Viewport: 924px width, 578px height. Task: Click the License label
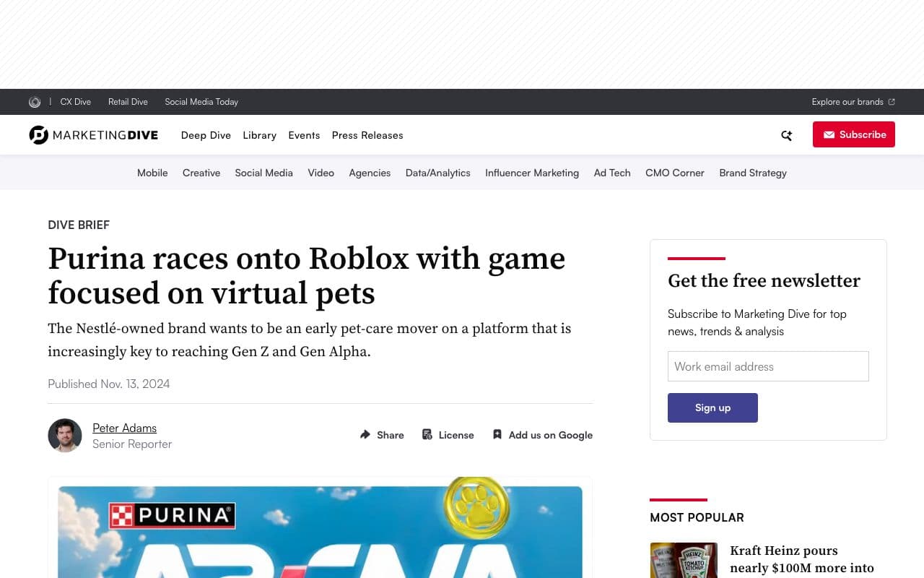point(456,435)
